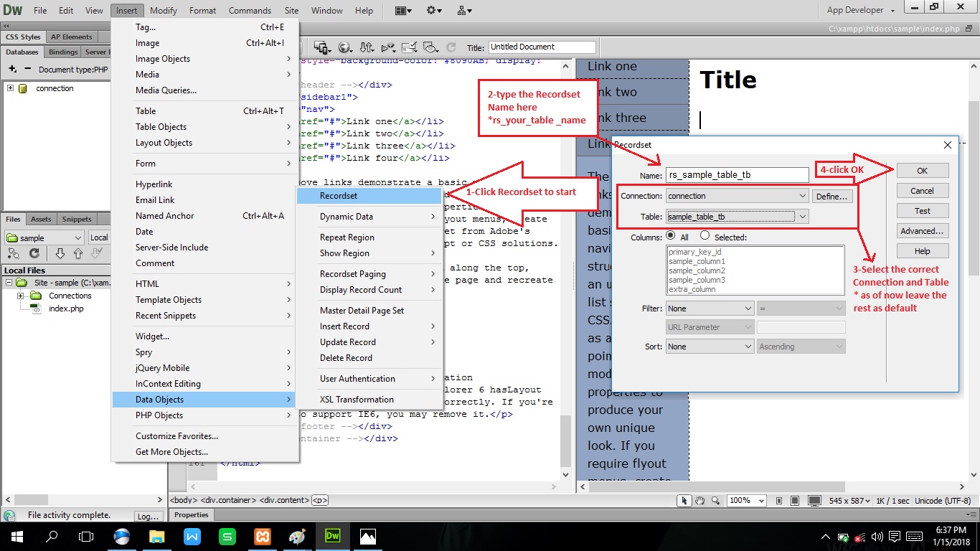Refresh the Files panel list
This screenshot has width=980, height=551.
[34, 253]
